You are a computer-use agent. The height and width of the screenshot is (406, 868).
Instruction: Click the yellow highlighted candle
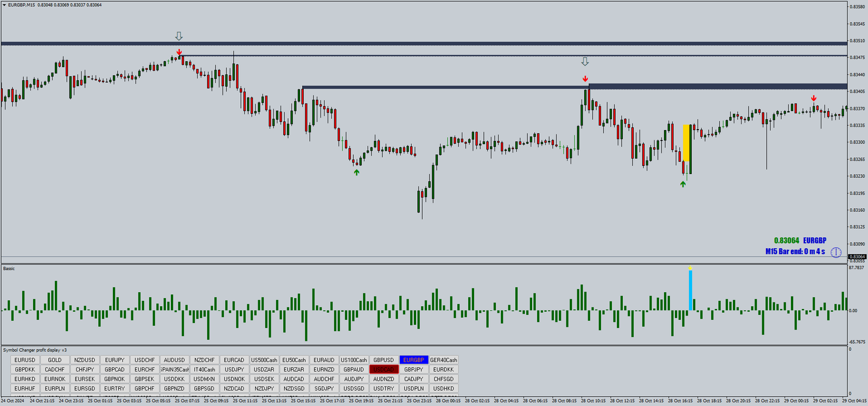pyautogui.click(x=686, y=143)
